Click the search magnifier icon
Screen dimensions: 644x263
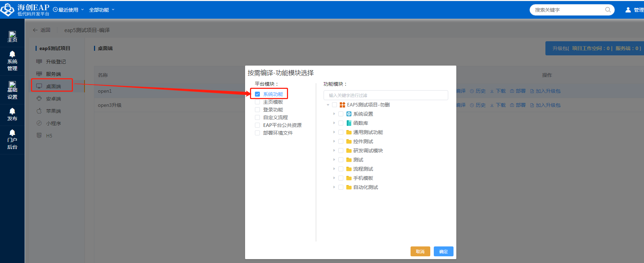(608, 10)
